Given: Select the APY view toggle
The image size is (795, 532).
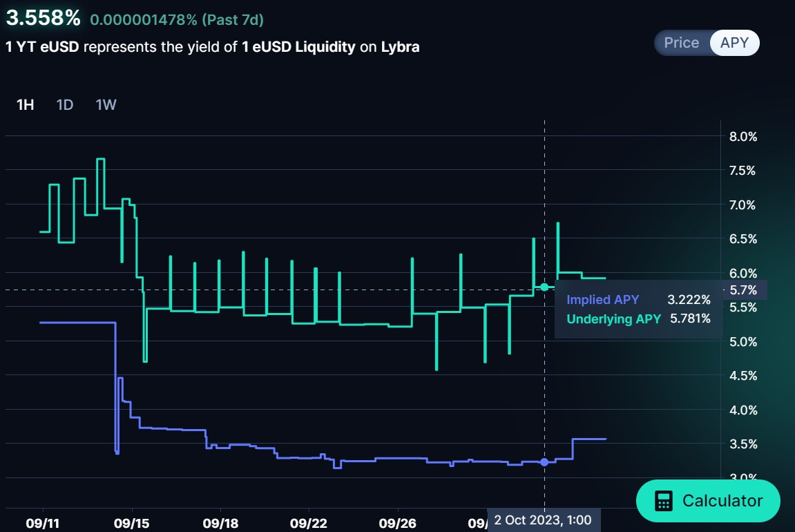Looking at the screenshot, I should tap(734, 43).
